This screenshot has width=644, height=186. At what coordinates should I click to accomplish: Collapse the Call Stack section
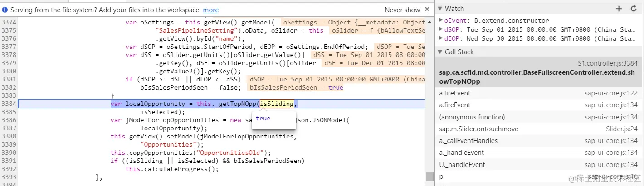(440, 52)
